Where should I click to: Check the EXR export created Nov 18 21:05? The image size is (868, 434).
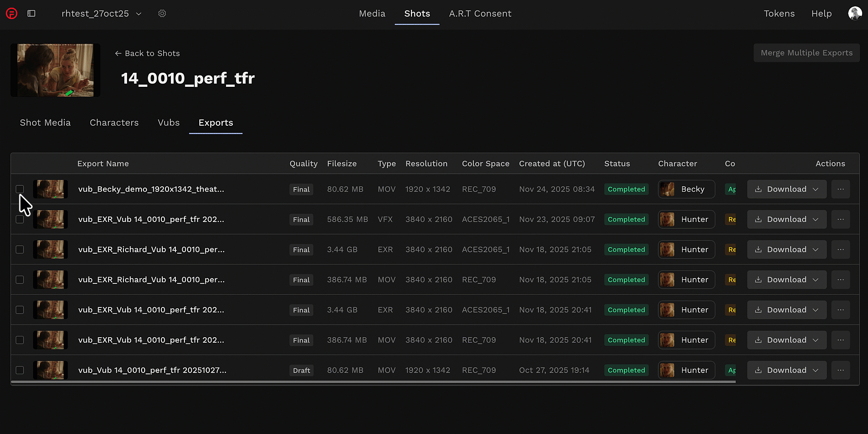tap(20, 250)
